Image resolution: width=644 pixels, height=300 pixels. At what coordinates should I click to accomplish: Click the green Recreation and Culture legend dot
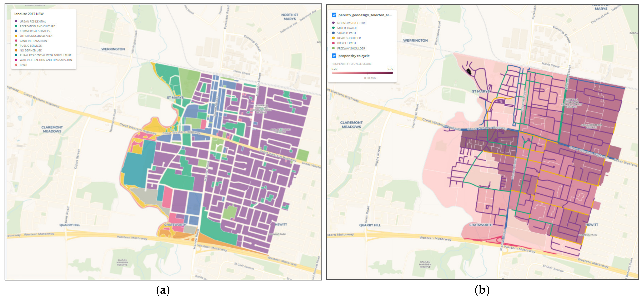pyautogui.click(x=16, y=26)
